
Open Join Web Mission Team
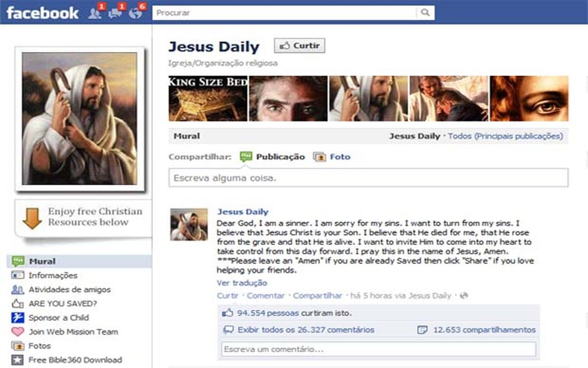73,332
